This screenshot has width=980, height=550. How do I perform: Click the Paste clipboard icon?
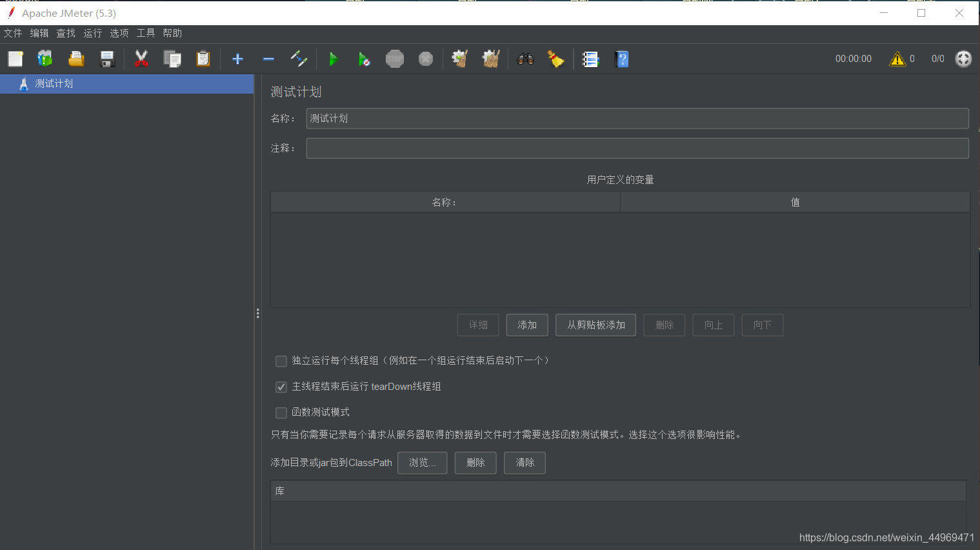point(203,59)
